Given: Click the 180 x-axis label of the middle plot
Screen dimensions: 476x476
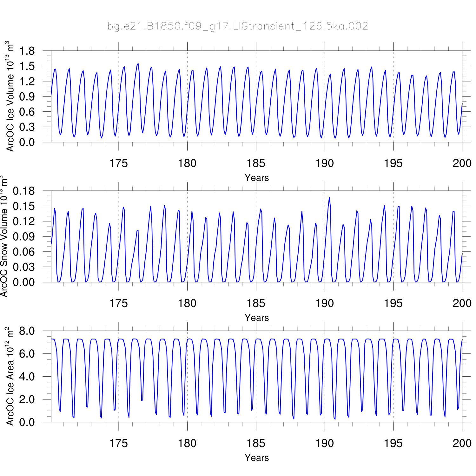Looking at the screenshot, I should tap(187, 303).
